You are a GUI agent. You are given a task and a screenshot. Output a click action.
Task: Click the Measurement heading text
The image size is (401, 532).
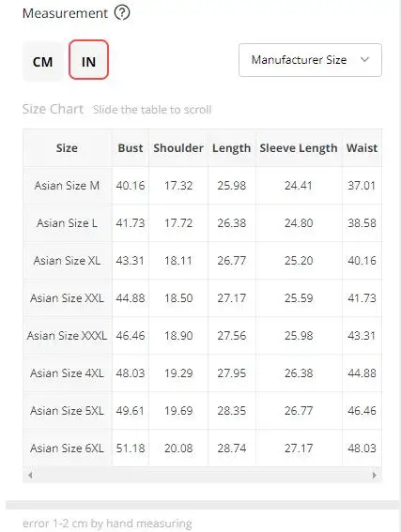[65, 13]
